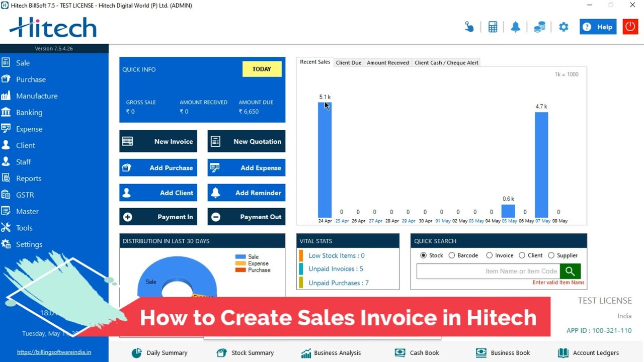This screenshot has width=644, height=362.
Task: Click the 'APP ID : 100-321-110' text
Action: coord(599,330)
